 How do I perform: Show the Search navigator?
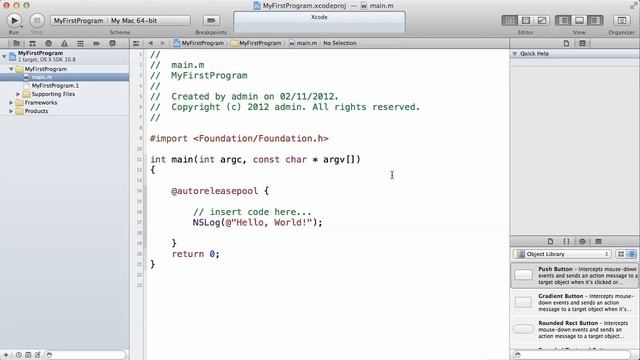coord(48,43)
